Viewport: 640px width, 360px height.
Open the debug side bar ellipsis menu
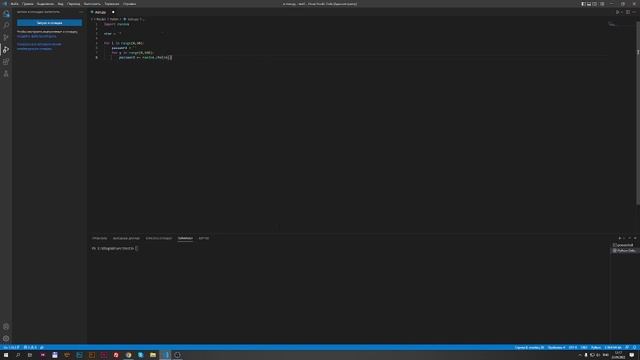click(81, 12)
